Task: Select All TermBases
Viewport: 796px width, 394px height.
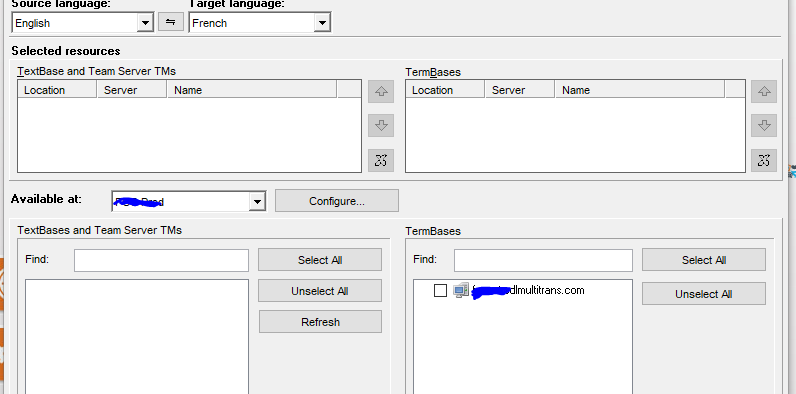Action: click(704, 260)
